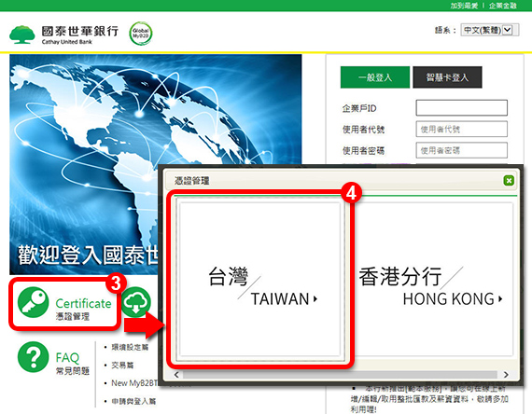The image size is (532, 414).
Task: Switch to 智慧卡登入 tab
Action: point(447,77)
